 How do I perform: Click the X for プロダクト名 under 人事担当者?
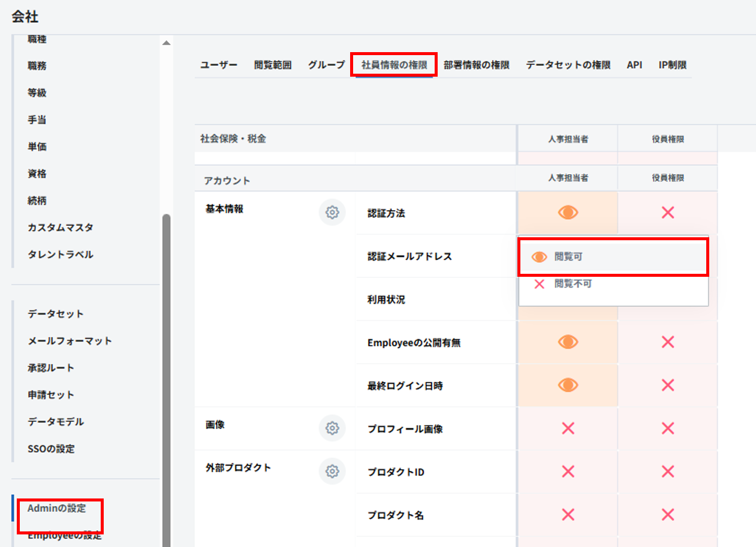568,515
